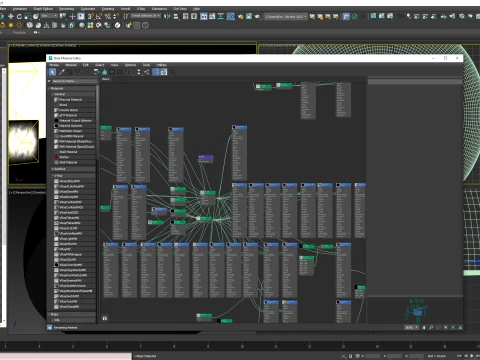Open the Utilities menu in Slate Material Editor
This screenshot has height=360, width=480.
pyautogui.click(x=161, y=65)
